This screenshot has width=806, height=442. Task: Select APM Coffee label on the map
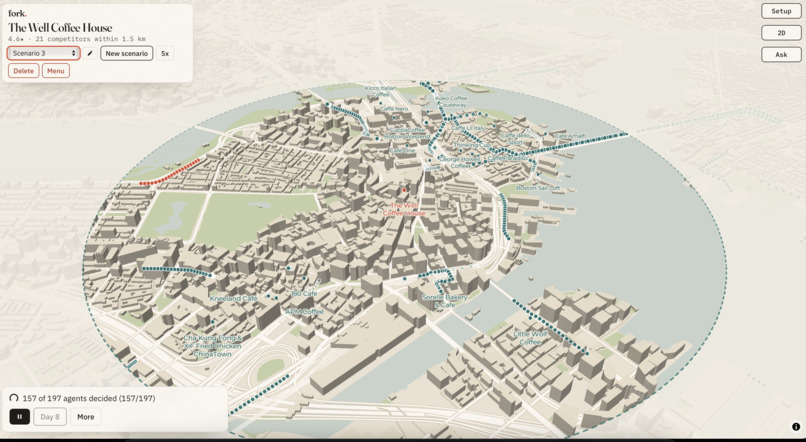[305, 312]
